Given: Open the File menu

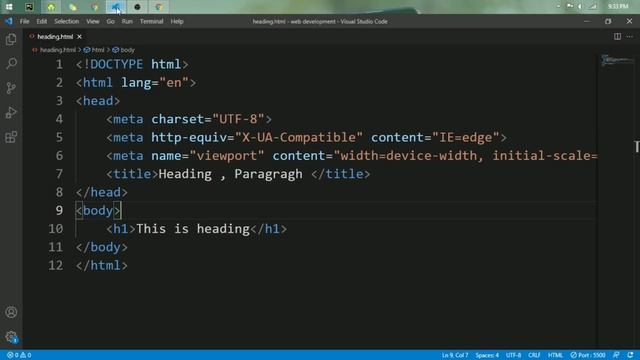Looking at the screenshot, I should 24,21.
